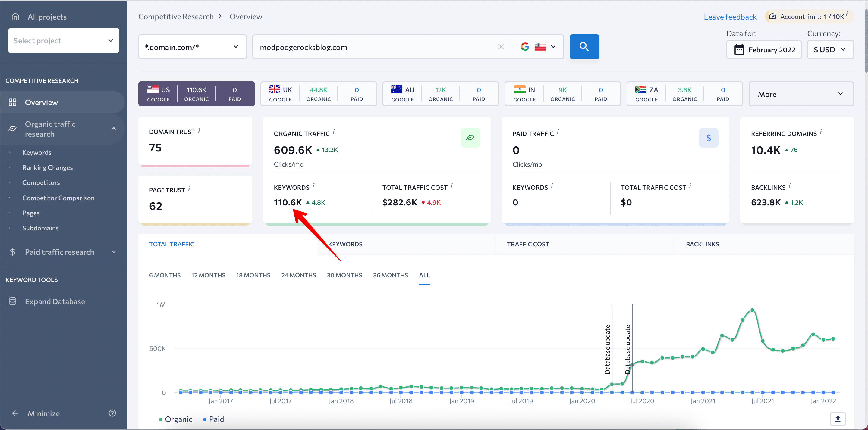The height and width of the screenshot is (430, 868).
Task: Switch to the TRAFFIC COST chart tab
Action: point(528,244)
